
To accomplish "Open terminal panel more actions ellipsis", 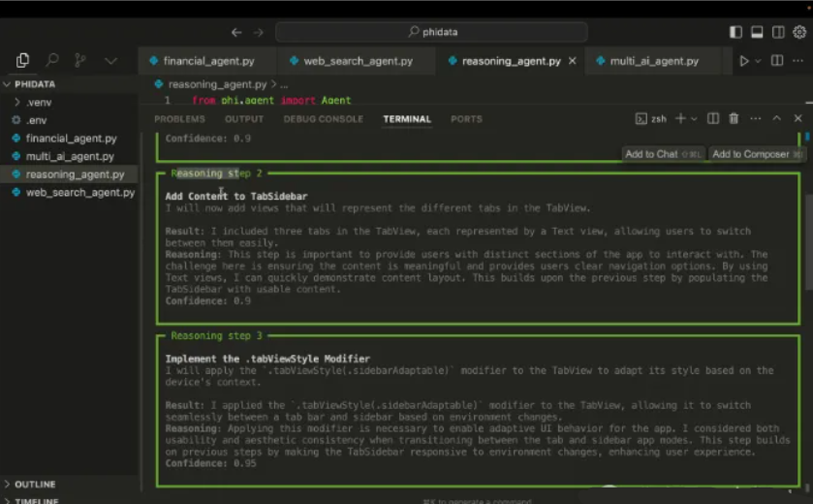I will click(x=756, y=119).
